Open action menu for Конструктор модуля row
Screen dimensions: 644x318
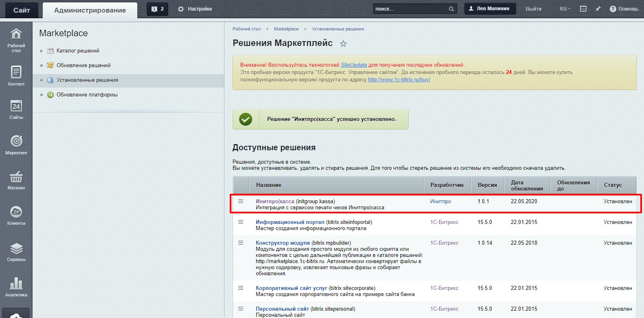241,243
